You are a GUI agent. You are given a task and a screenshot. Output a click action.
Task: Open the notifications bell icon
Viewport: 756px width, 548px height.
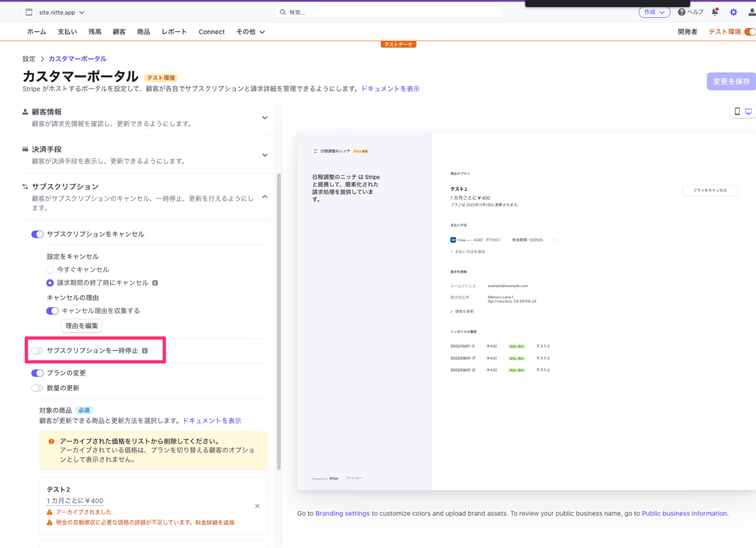715,12
